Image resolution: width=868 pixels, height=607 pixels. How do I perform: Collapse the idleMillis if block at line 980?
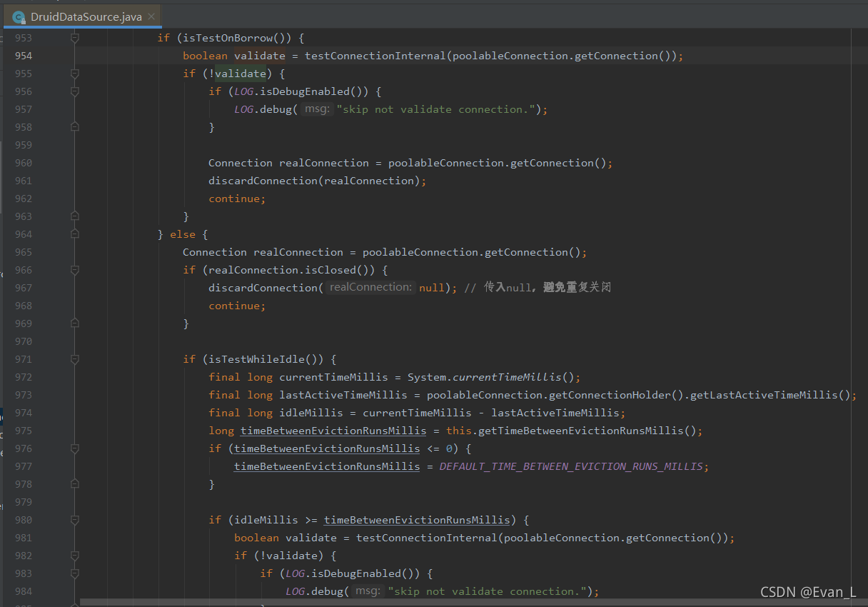[75, 520]
